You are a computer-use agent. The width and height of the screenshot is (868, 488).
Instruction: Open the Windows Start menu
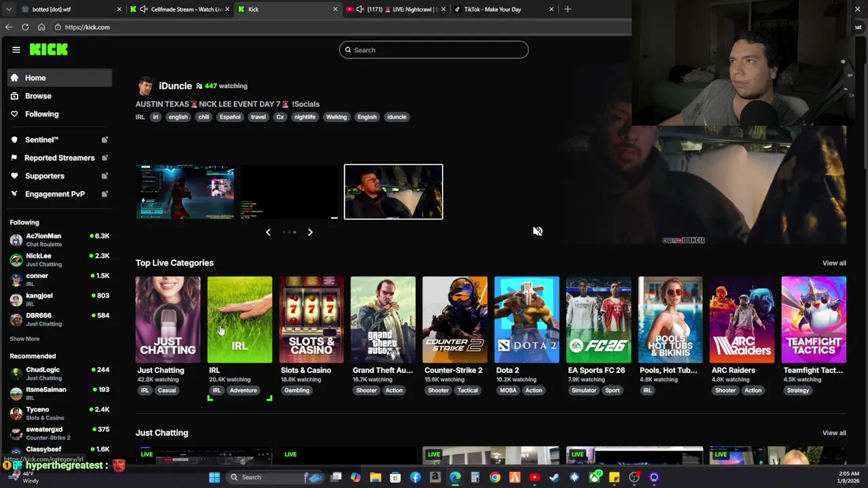(214, 477)
